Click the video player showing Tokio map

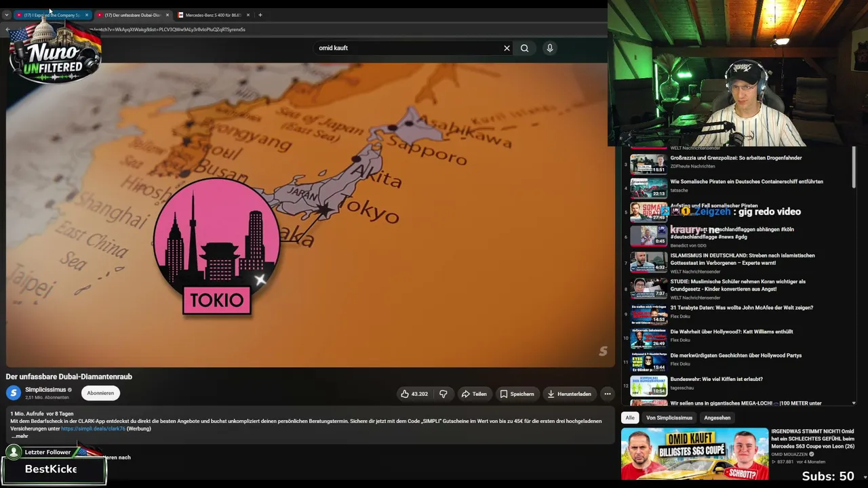(x=310, y=215)
